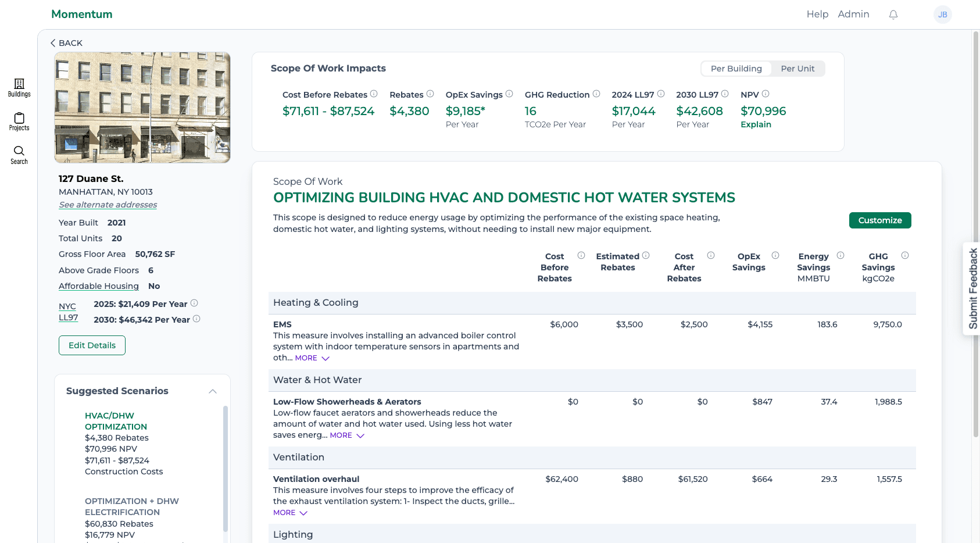
Task: Click info icon beside 2030 LL97 summary
Action: [x=725, y=94]
